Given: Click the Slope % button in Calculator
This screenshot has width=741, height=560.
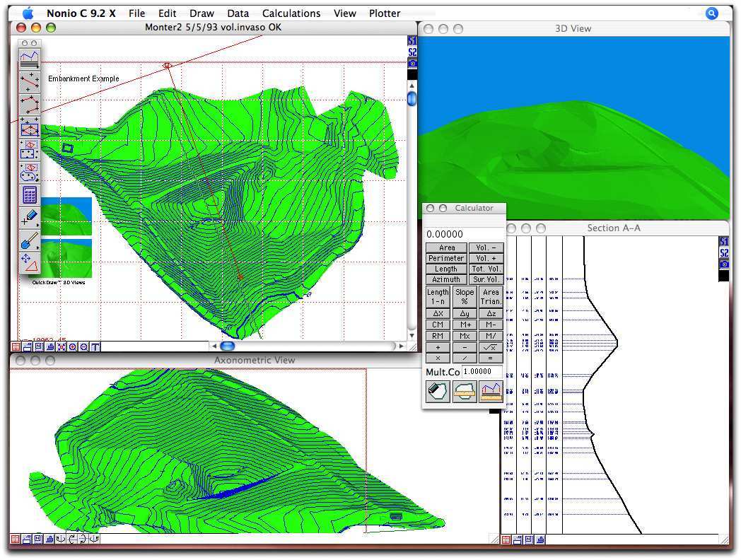Looking at the screenshot, I should pyautogui.click(x=465, y=297).
